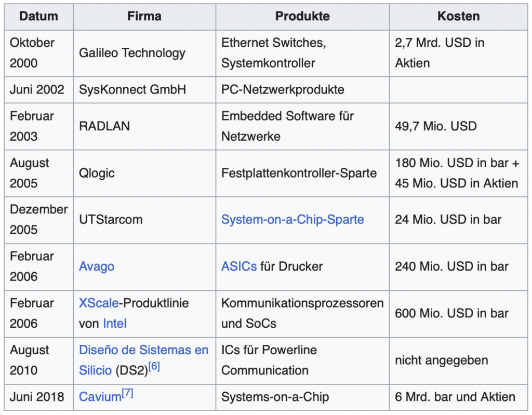Click the Galileo Technology cell
Screen dimensions: 532x415
(144, 53)
